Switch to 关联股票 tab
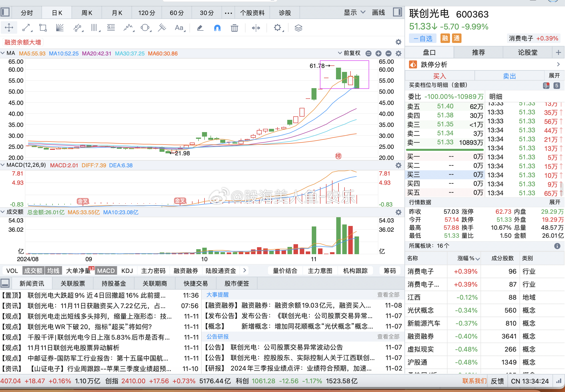Viewport: 565px width, 392px height. point(73,283)
